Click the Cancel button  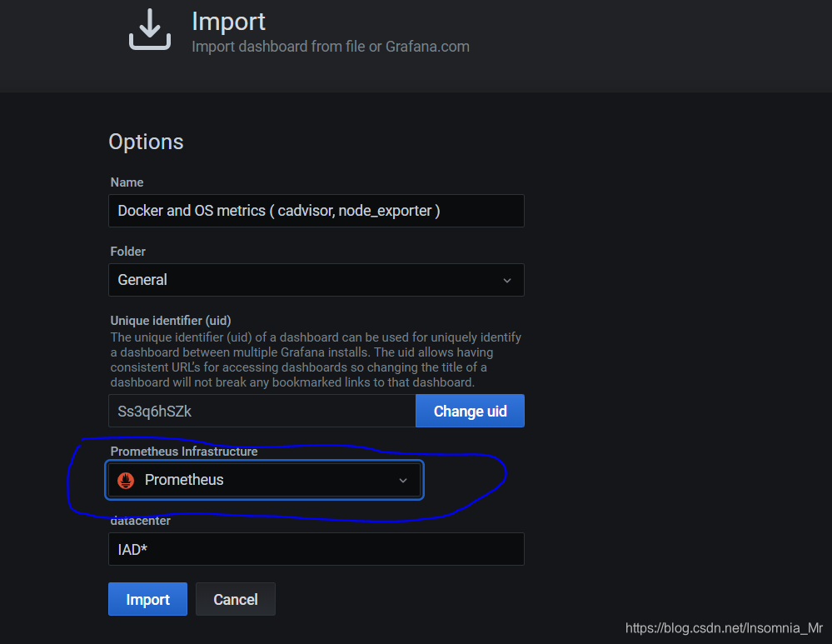coord(236,599)
